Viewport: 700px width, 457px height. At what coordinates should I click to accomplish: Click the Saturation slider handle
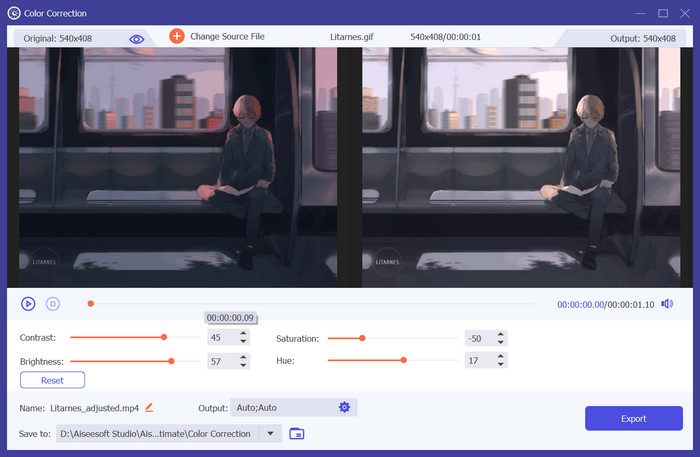click(362, 338)
